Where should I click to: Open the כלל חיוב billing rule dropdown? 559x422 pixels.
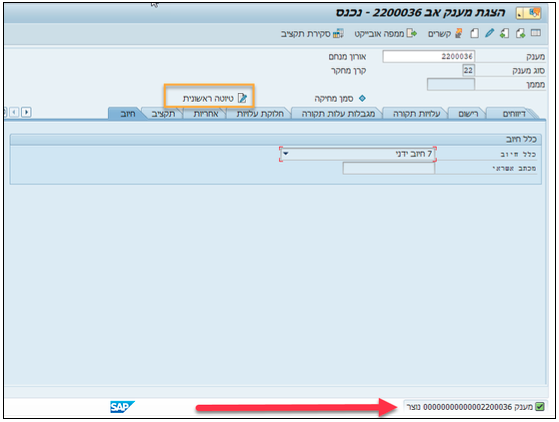(x=358, y=154)
